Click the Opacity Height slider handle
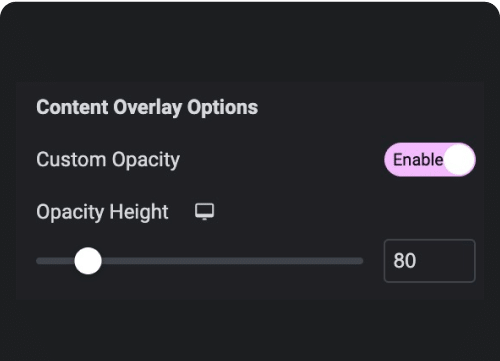Viewport: 500px width, 361px height. click(88, 261)
